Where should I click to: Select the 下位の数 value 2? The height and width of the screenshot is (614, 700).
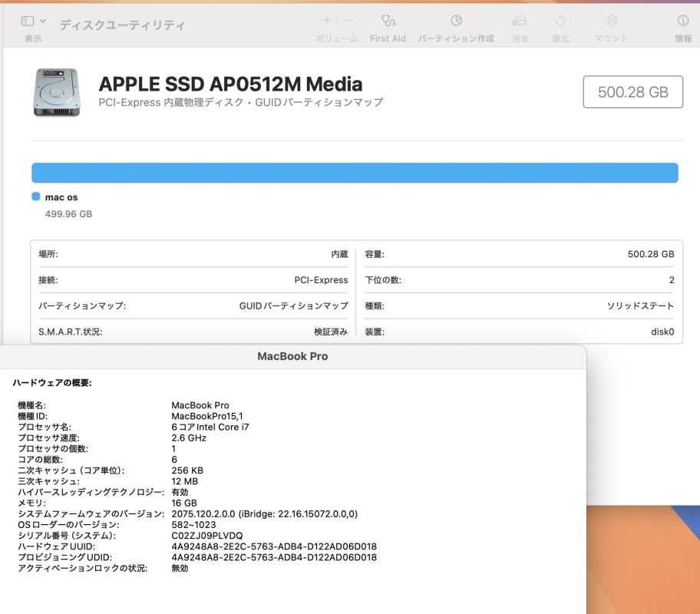[x=672, y=280]
